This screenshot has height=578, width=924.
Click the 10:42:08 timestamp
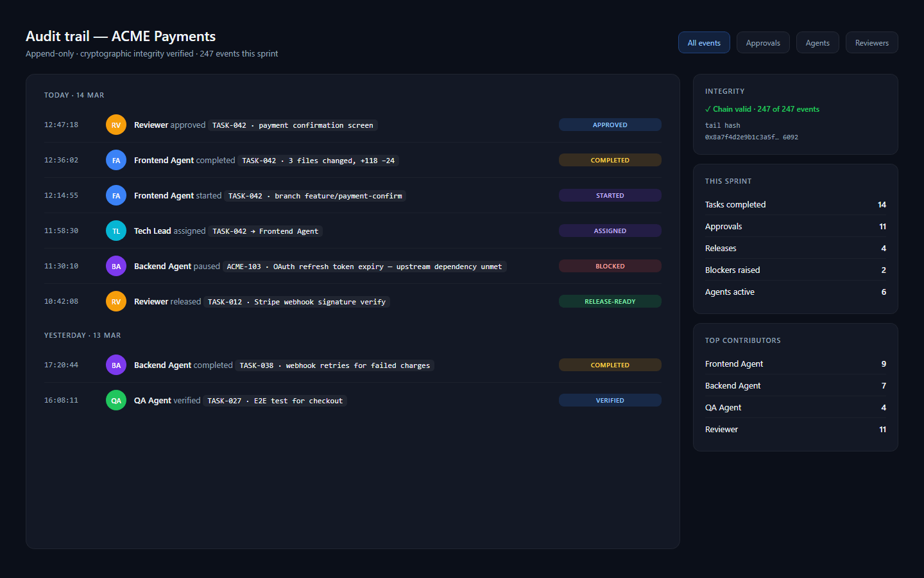click(61, 301)
